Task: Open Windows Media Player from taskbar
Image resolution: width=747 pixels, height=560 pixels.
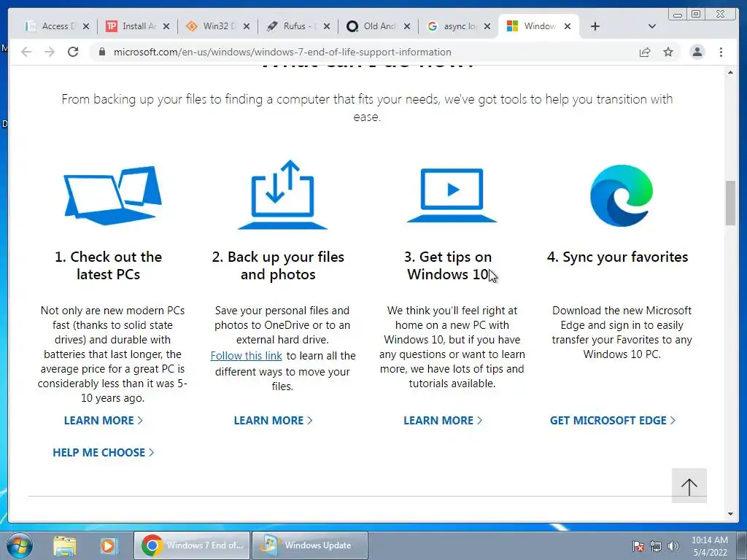Action: pos(108,545)
